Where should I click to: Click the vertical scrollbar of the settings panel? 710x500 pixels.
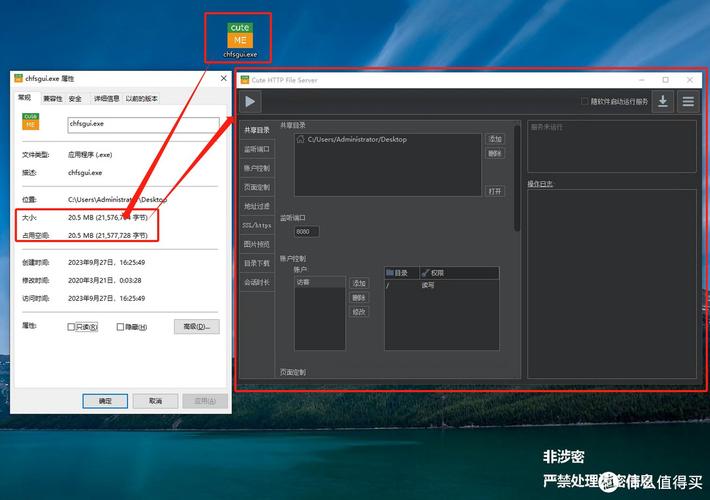coord(517,177)
